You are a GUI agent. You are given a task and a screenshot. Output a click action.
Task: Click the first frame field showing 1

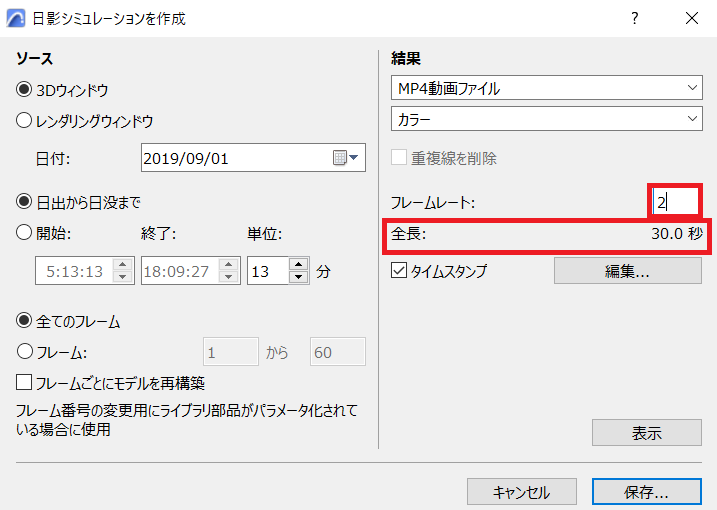(231, 352)
